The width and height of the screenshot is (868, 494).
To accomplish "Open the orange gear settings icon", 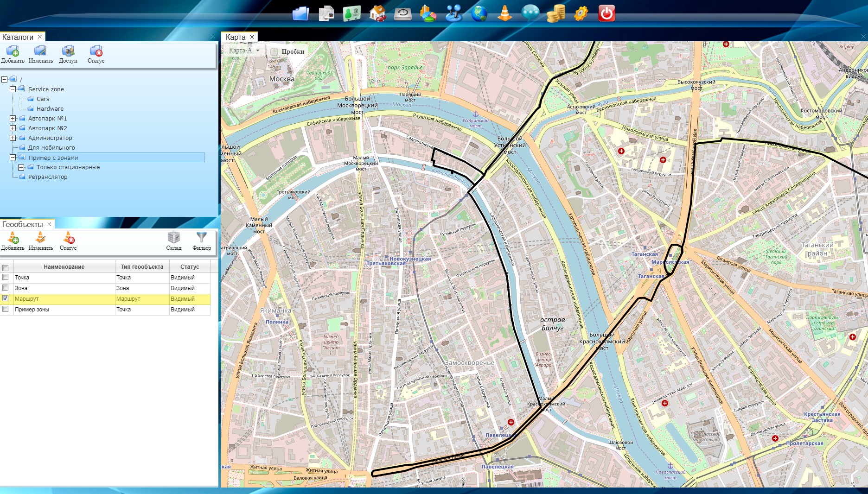I will click(581, 13).
